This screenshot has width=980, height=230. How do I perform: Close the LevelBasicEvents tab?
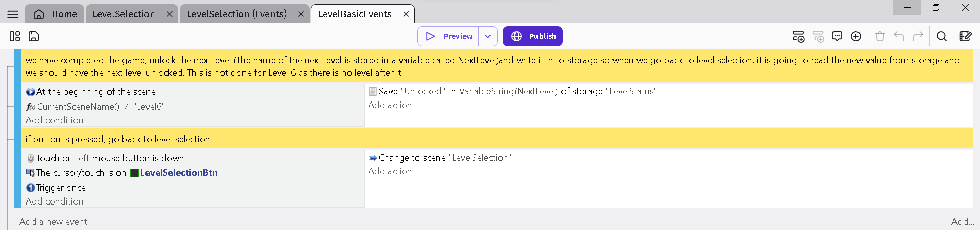point(406,14)
